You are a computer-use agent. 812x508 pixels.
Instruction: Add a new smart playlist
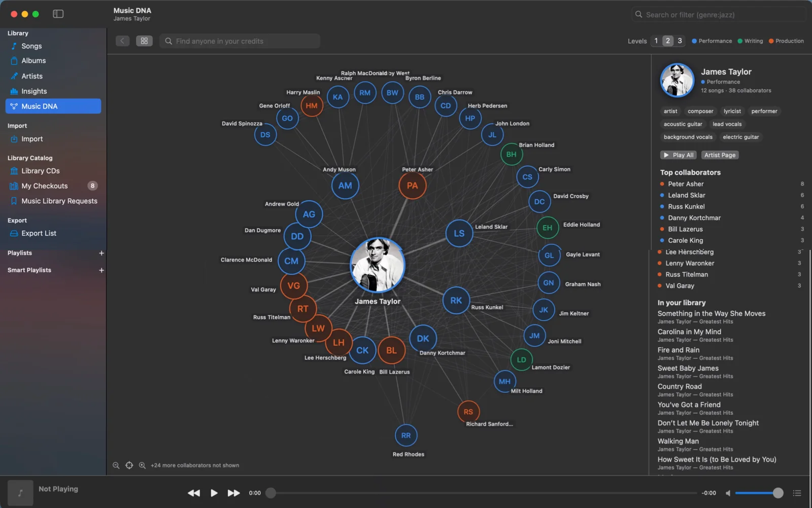[101, 270]
